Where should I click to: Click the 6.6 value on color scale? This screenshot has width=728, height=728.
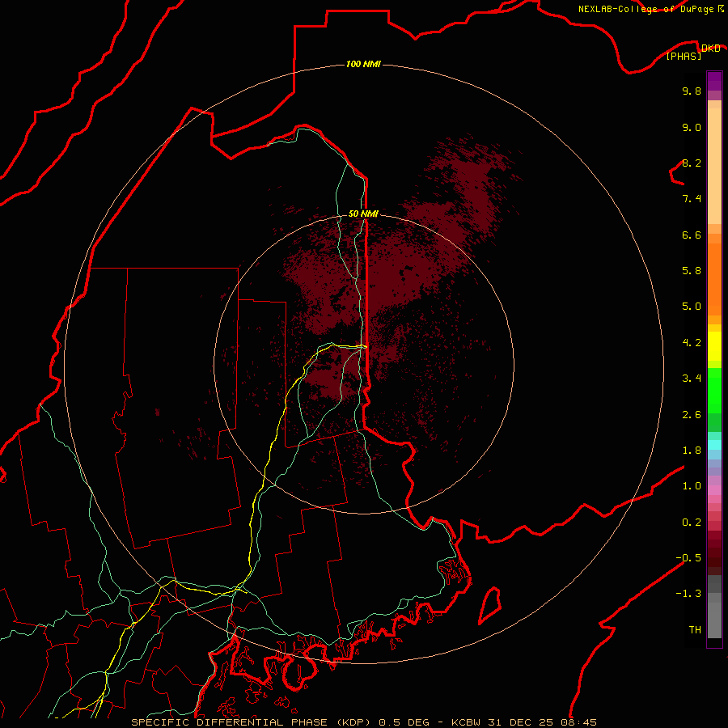pyautogui.click(x=692, y=235)
